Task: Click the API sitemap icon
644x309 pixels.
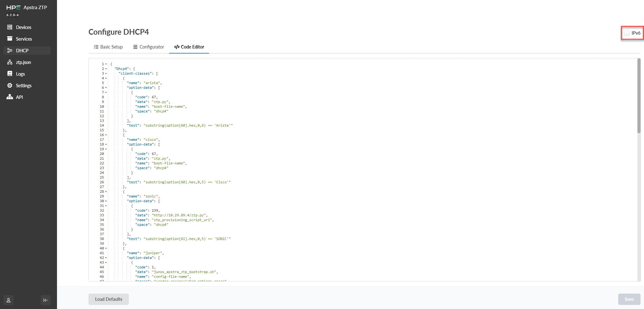Action: (x=10, y=97)
